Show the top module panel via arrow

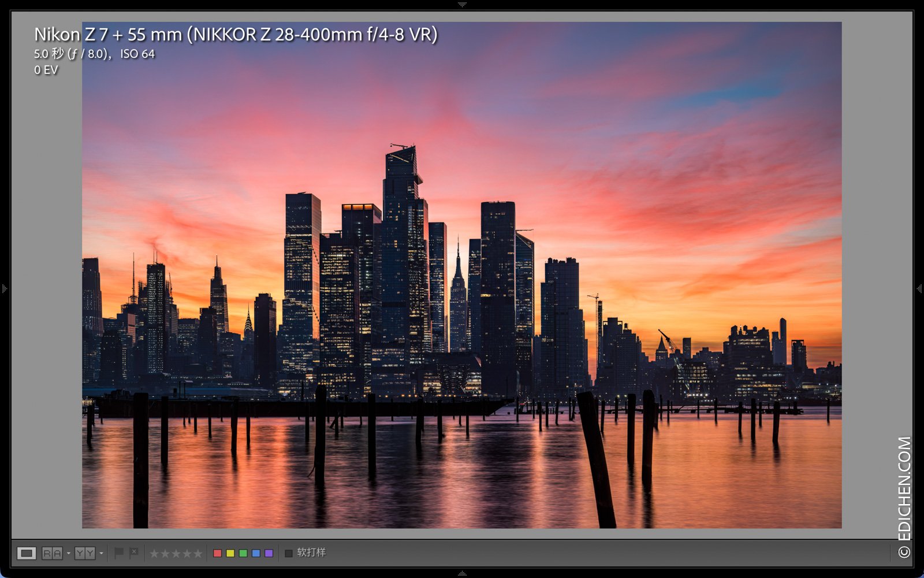click(462, 4)
